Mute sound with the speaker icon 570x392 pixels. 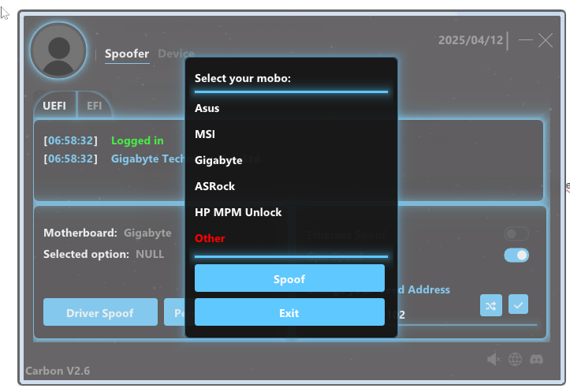[494, 360]
